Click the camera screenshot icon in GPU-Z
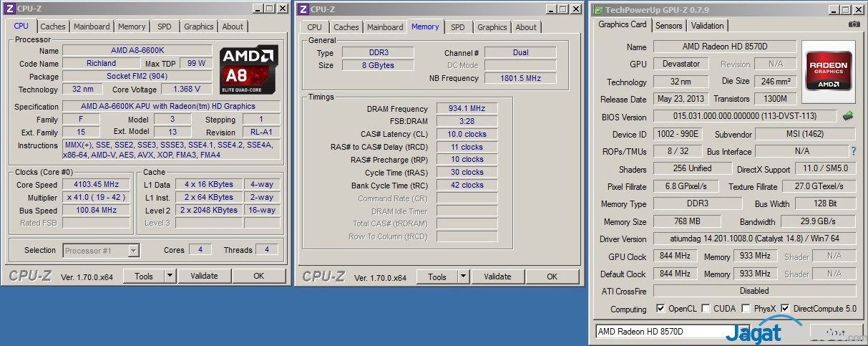This screenshot has height=346, width=868. [x=854, y=24]
